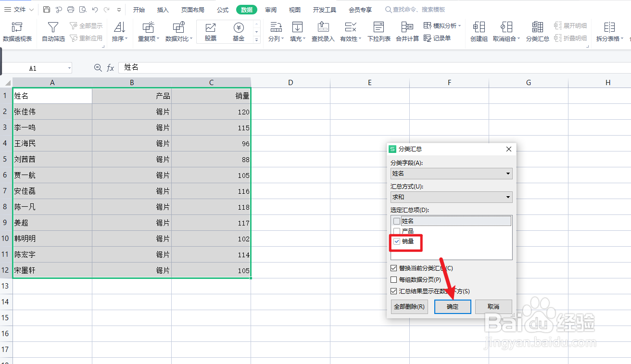Open the 数据透视表 (PivotTable) tool
The width and height of the screenshot is (631, 364).
coord(18,31)
